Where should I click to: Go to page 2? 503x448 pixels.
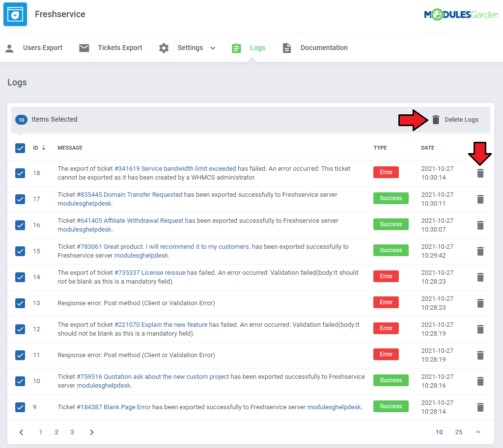[56, 432]
